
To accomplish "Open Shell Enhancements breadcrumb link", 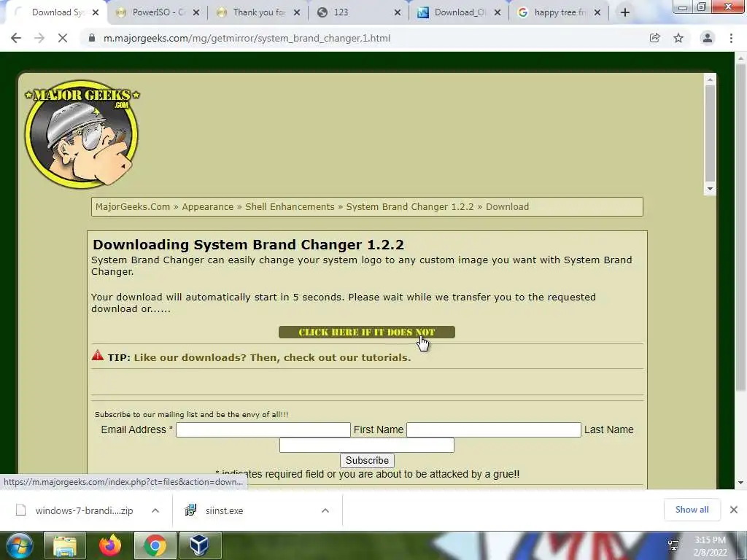I will click(x=290, y=206).
